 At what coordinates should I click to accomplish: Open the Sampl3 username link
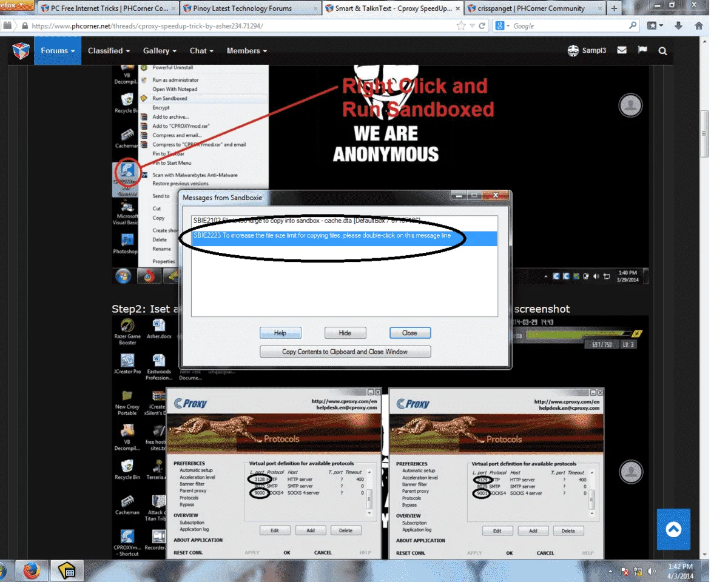pyautogui.click(x=595, y=51)
